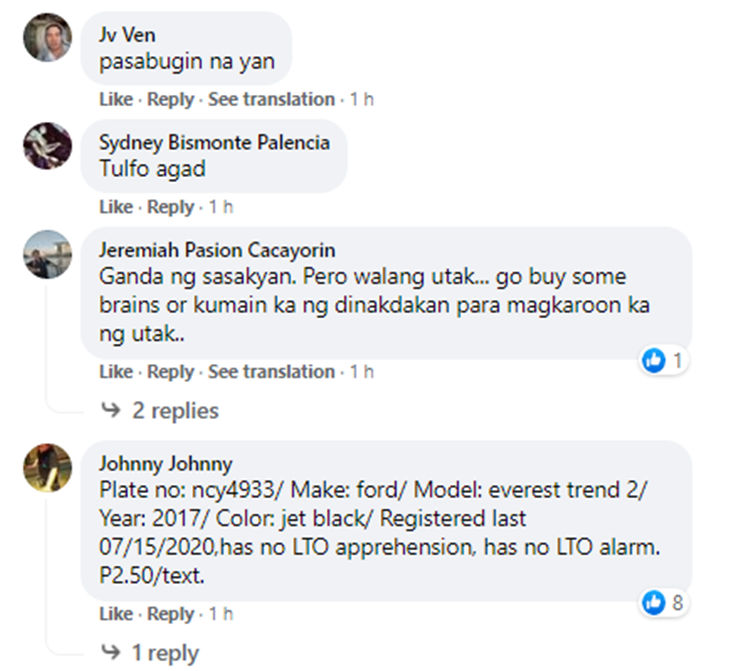See translation of Jeremiah's comment
Image resolution: width=750 pixels, height=671 pixels.
tap(271, 372)
